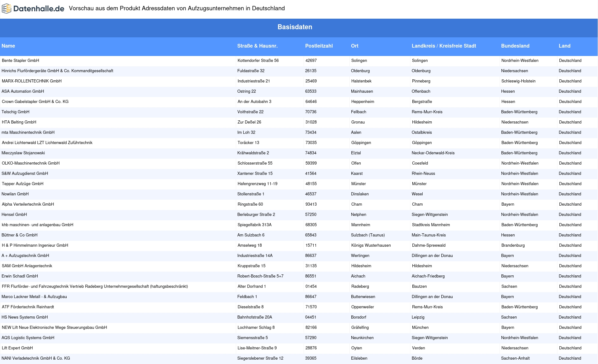Select Erwin Schadl GmbH name cell

pyautogui.click(x=20, y=276)
